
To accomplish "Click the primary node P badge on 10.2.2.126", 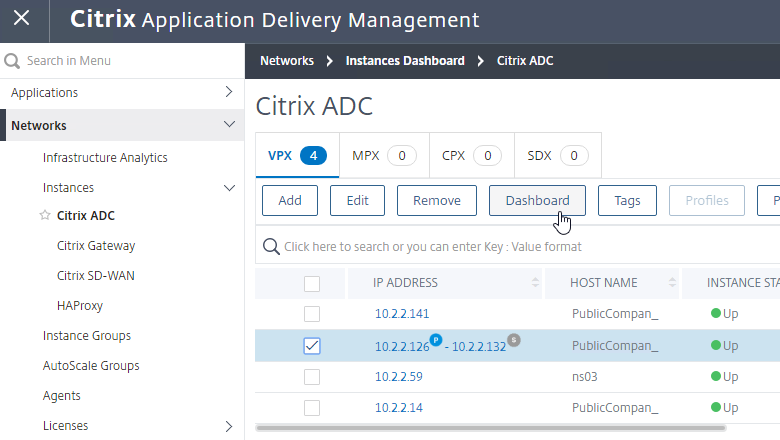I will (436, 340).
